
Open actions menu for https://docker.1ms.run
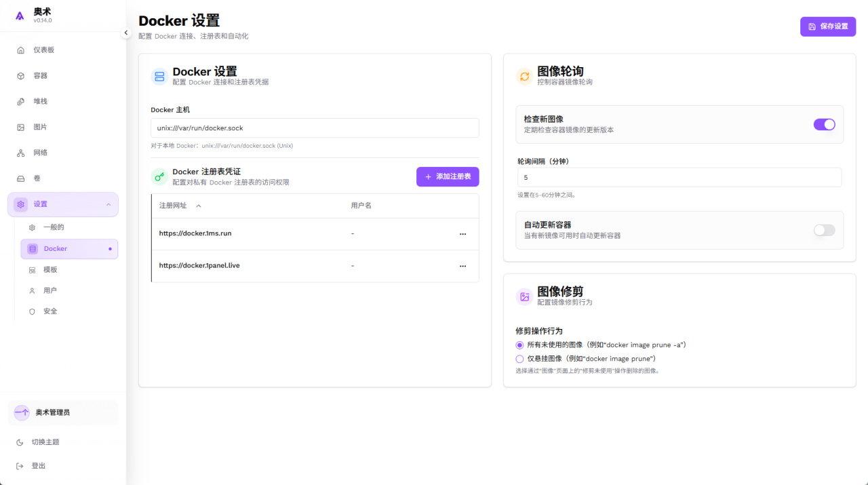(463, 233)
